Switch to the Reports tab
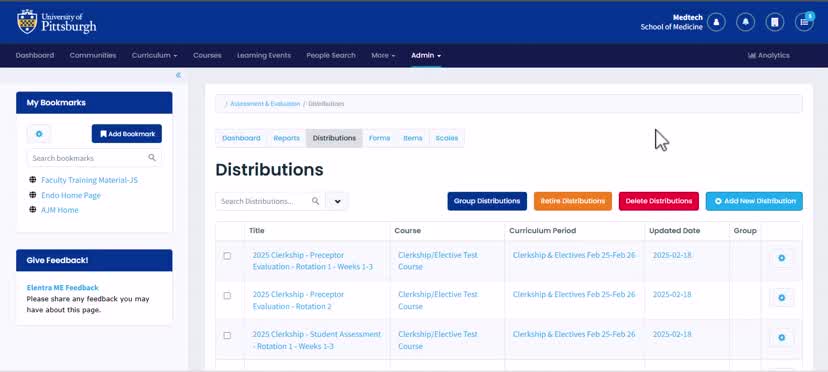 pyautogui.click(x=286, y=138)
